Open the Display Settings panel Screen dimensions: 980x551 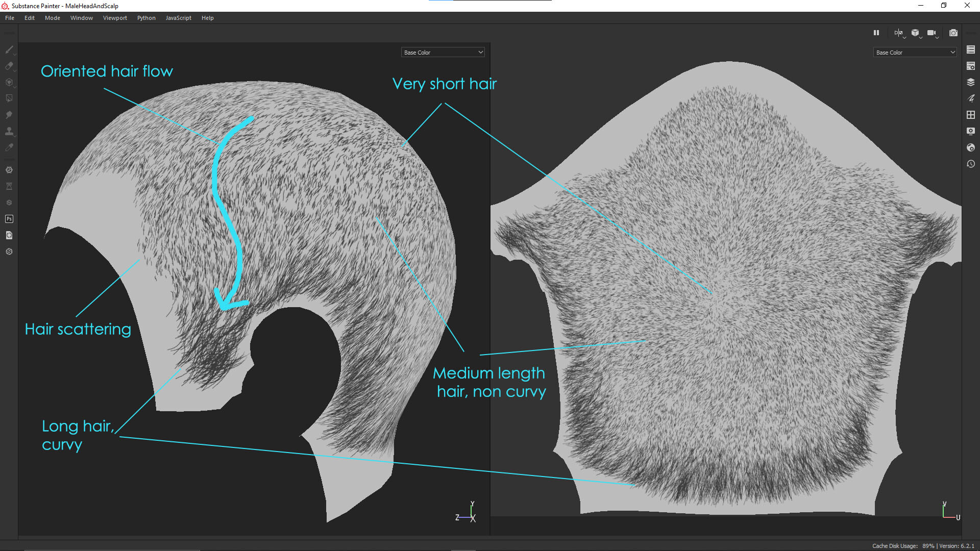tap(971, 131)
